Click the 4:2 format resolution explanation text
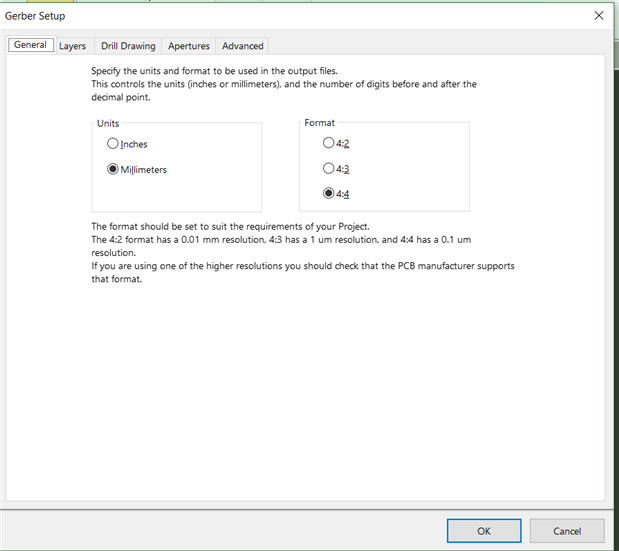This screenshot has height=551, width=619. (300, 240)
